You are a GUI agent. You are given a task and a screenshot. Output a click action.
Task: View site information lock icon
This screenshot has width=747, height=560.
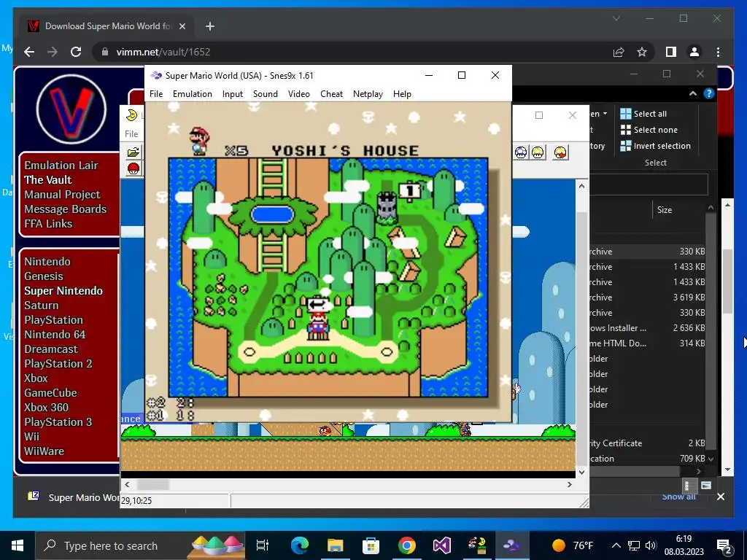click(105, 52)
